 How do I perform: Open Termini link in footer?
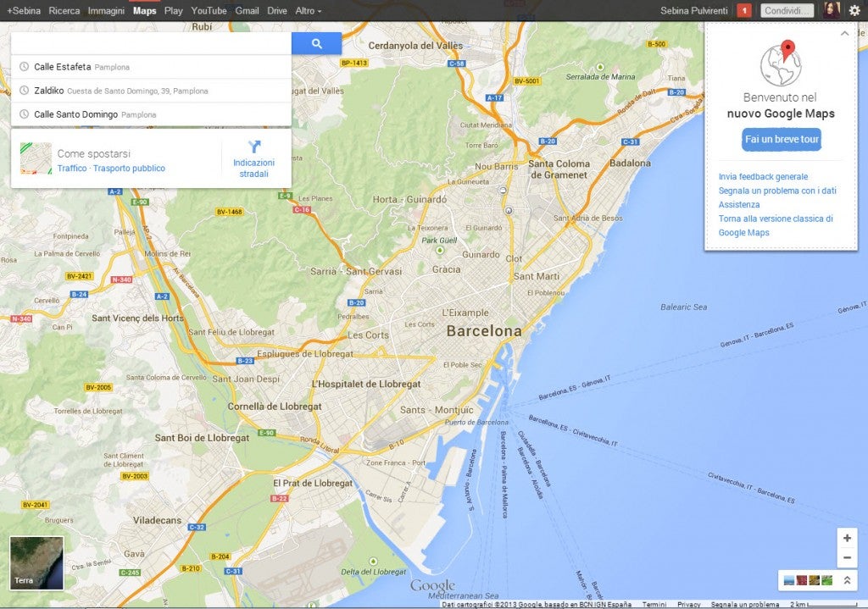click(654, 605)
